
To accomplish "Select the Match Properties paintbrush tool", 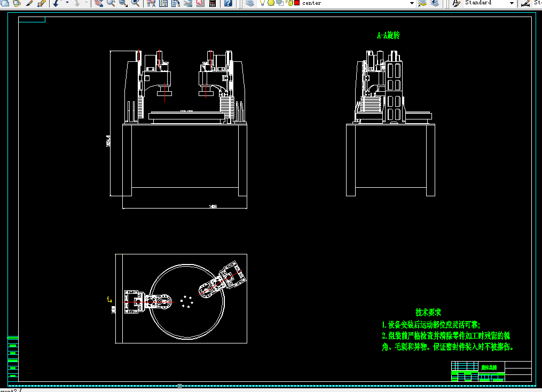I will [x=29, y=3].
